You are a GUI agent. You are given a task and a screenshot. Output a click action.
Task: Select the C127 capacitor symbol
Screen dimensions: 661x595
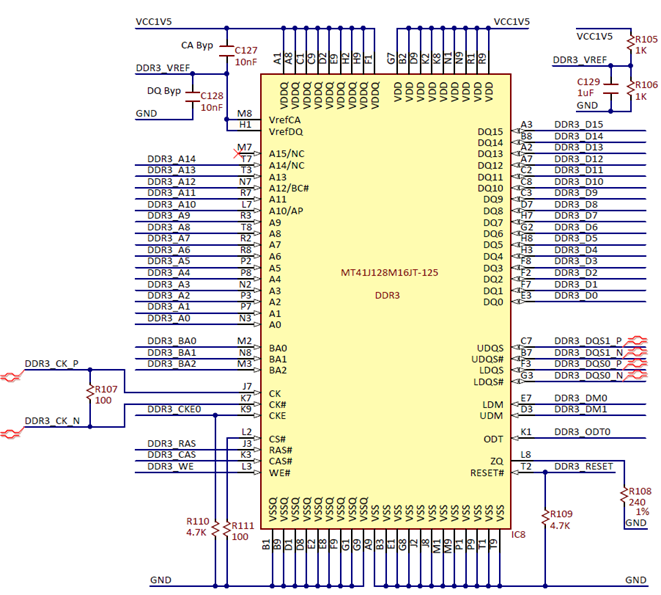[x=226, y=51]
